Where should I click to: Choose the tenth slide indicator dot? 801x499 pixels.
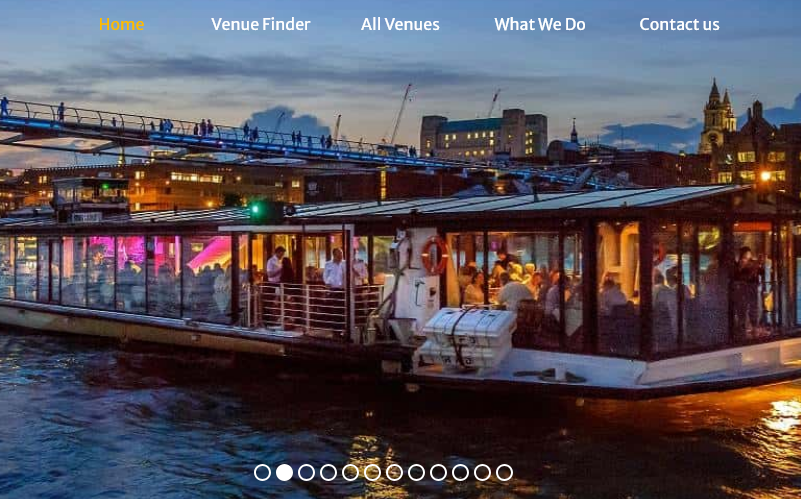point(460,472)
